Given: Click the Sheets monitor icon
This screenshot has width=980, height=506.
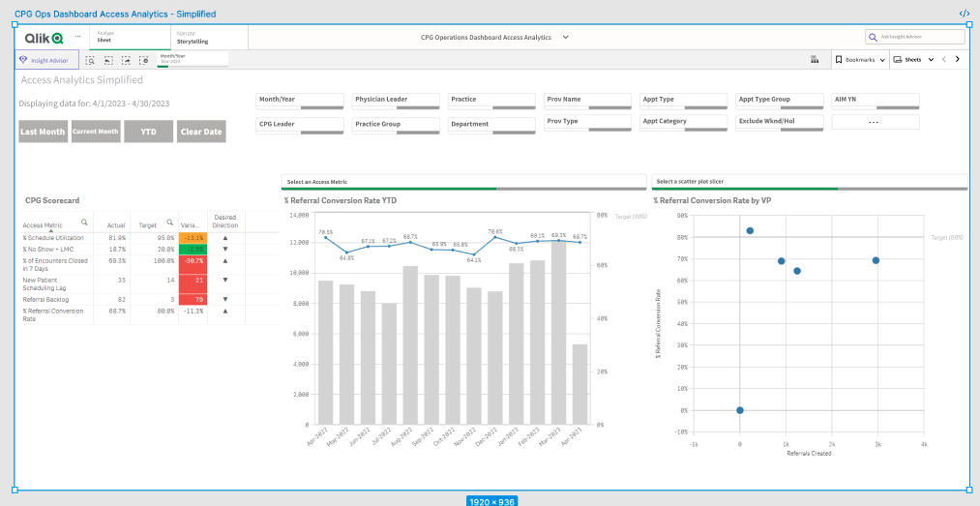Looking at the screenshot, I should [898, 60].
